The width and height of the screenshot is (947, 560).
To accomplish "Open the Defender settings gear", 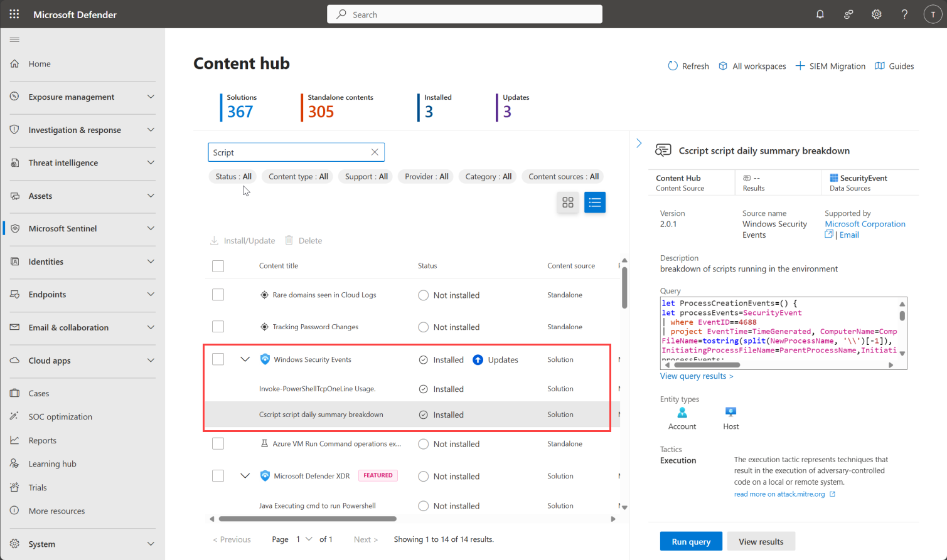I will [876, 14].
